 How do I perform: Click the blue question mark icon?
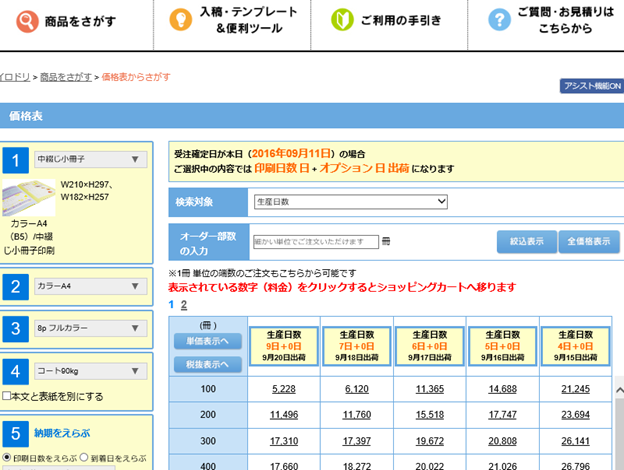[x=499, y=20]
